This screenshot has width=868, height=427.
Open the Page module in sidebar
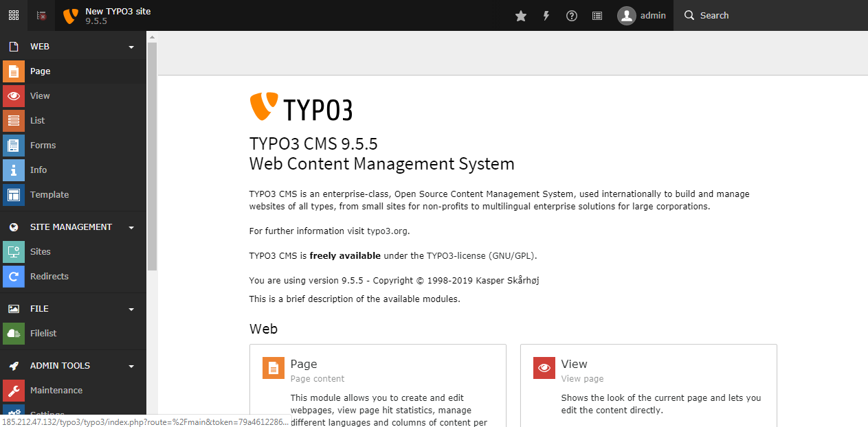point(73,71)
